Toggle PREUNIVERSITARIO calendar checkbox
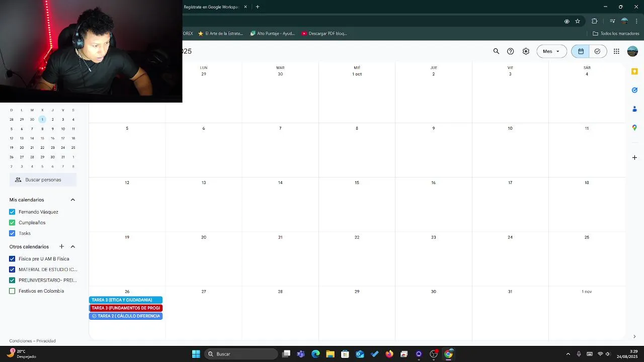 (12, 280)
